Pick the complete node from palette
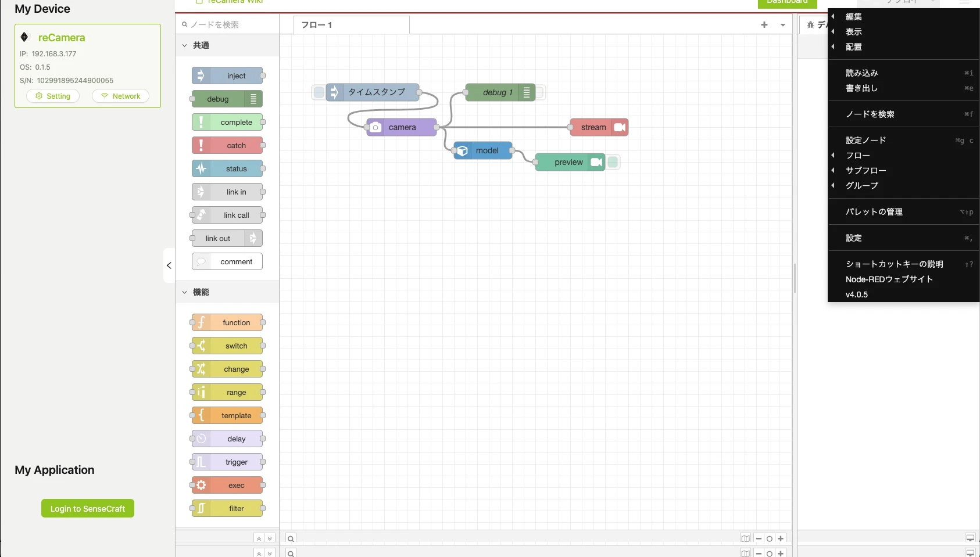 click(x=227, y=122)
